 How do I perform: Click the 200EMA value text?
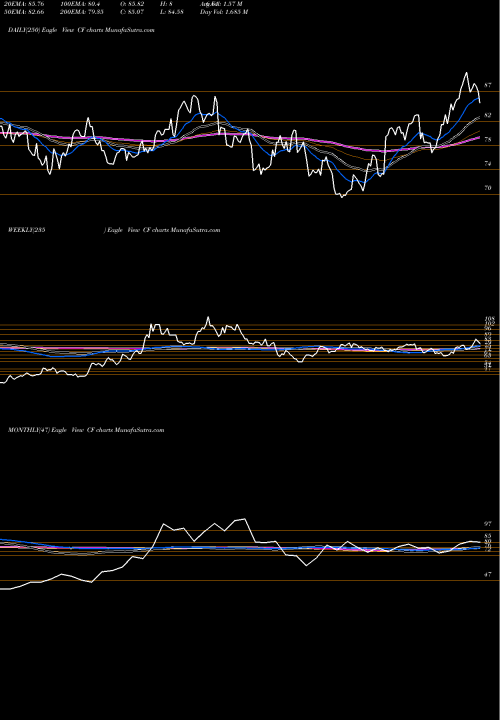pyautogui.click(x=82, y=12)
